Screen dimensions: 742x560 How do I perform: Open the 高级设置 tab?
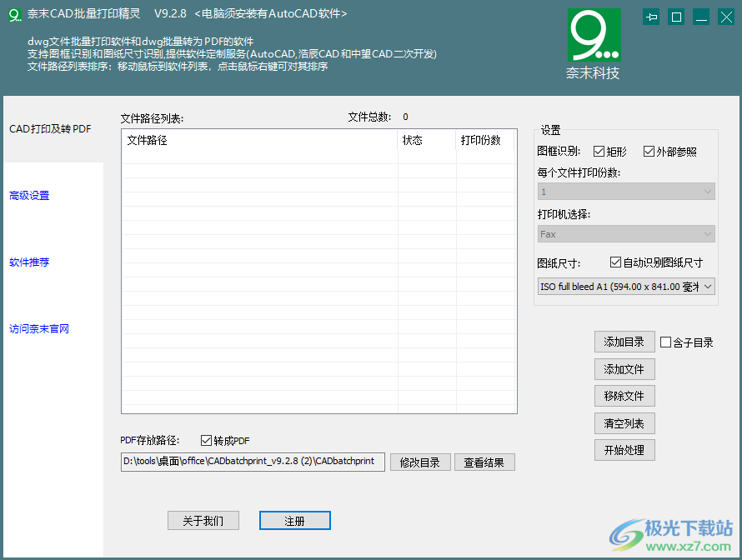pos(29,195)
